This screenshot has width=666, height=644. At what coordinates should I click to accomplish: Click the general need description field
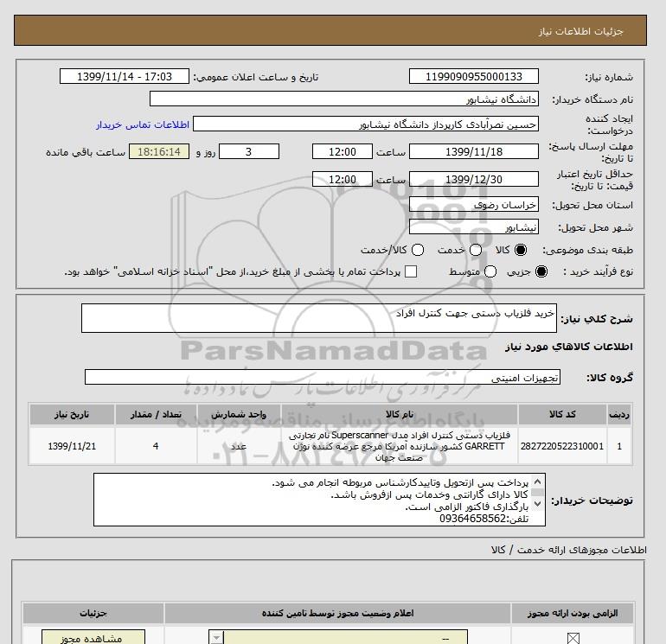[x=319, y=318]
